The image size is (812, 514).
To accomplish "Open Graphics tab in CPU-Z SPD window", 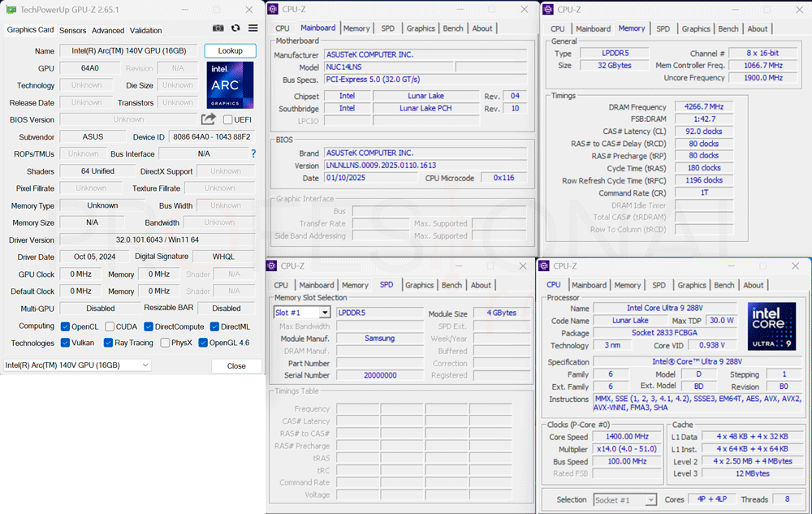I will click(x=420, y=285).
